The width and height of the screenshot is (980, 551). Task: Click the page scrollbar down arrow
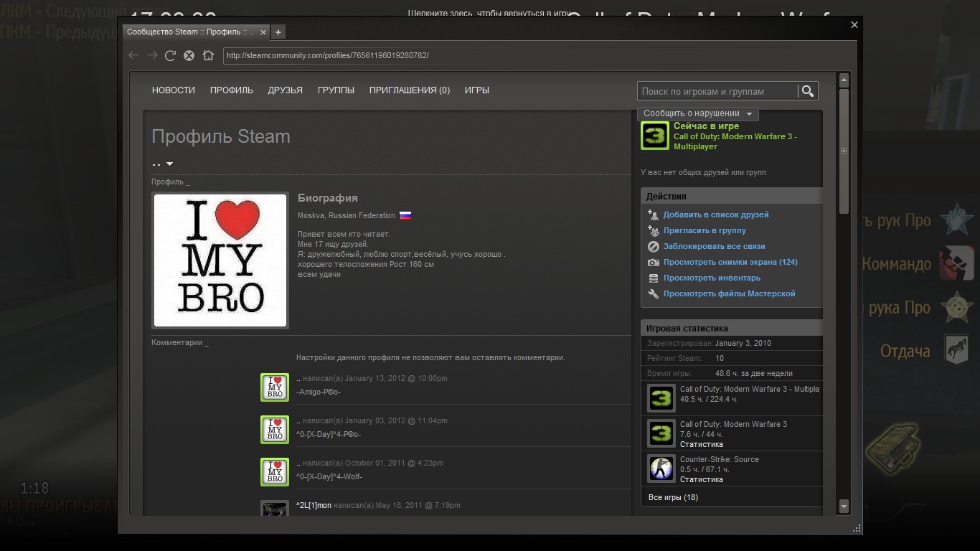(x=844, y=506)
